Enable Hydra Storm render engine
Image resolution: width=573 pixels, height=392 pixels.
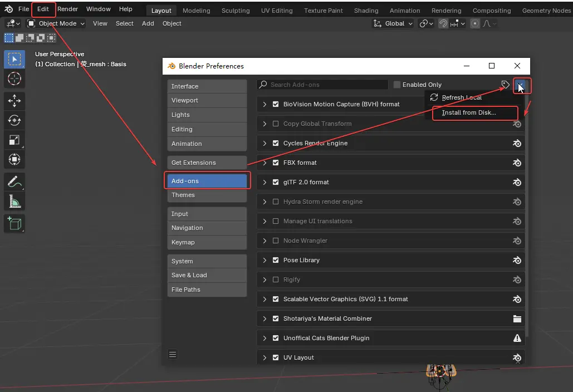276,202
